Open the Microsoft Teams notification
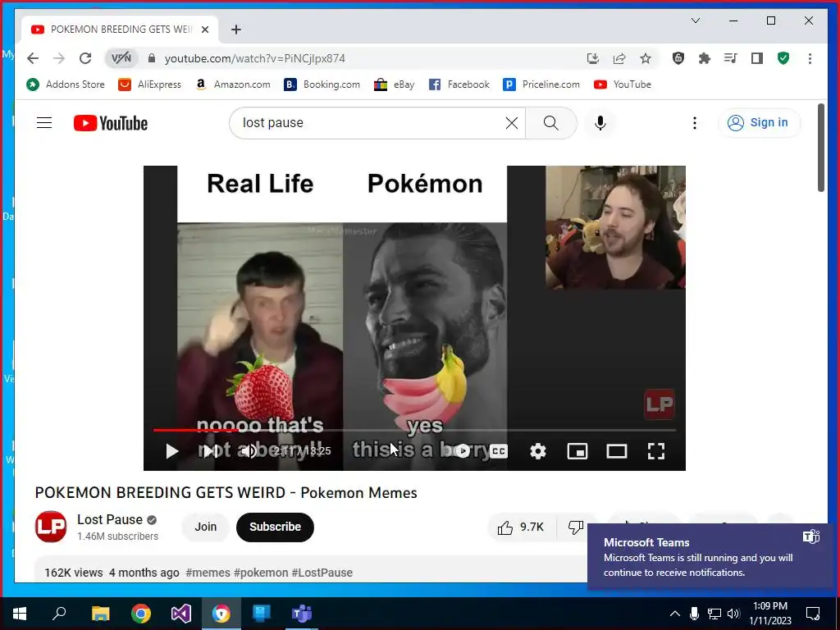The image size is (840, 630). (711, 557)
